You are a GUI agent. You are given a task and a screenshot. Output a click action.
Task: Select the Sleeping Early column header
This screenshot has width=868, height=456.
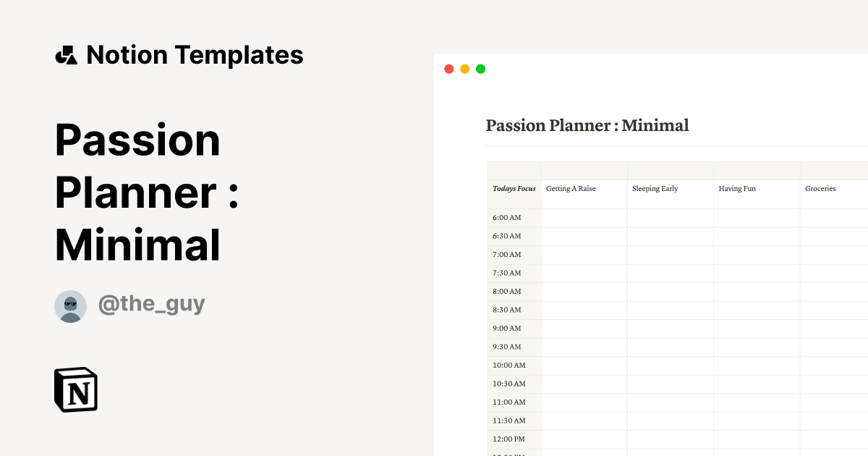pos(654,188)
